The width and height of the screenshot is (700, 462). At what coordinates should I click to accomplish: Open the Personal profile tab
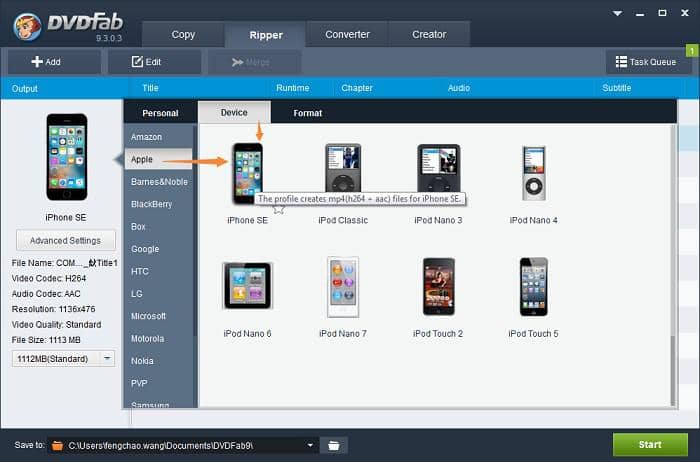[160, 113]
